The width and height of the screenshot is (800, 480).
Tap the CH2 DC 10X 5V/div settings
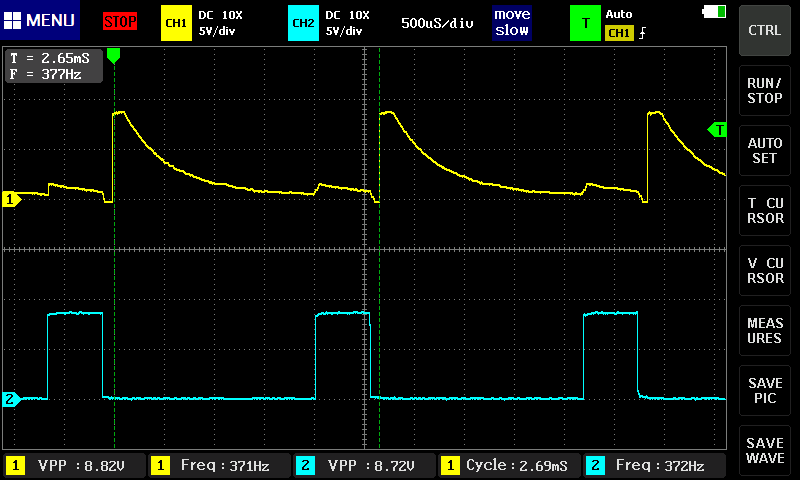coord(347,23)
